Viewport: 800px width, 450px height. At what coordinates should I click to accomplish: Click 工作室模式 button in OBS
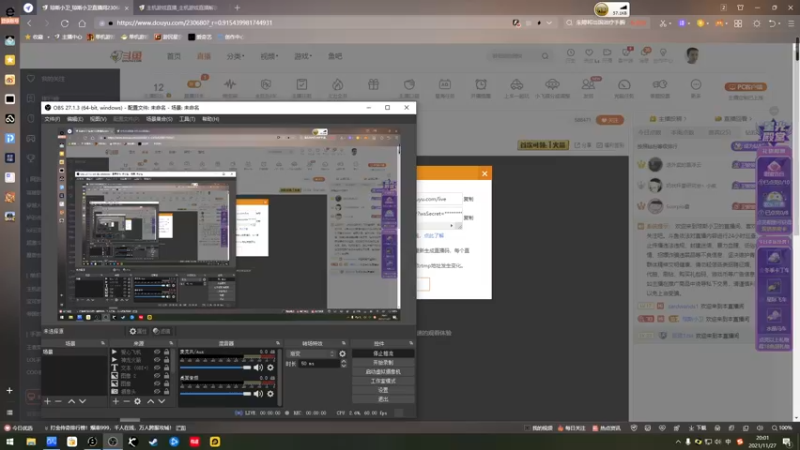click(383, 381)
